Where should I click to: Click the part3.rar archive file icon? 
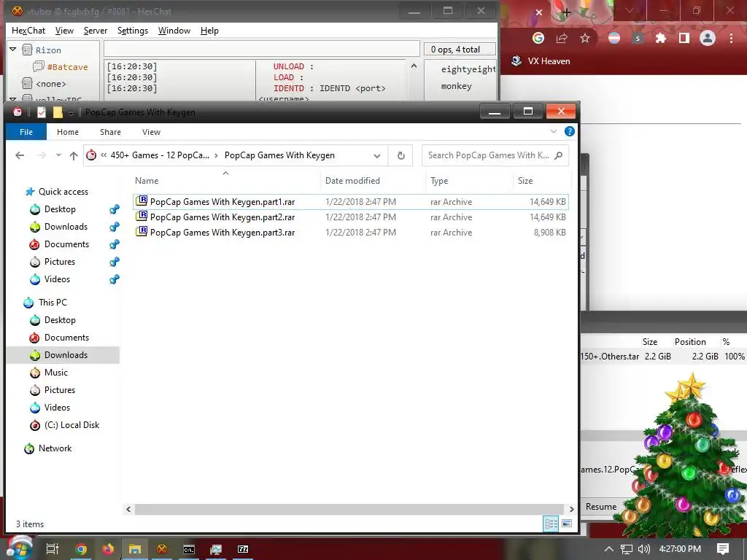tap(142, 231)
